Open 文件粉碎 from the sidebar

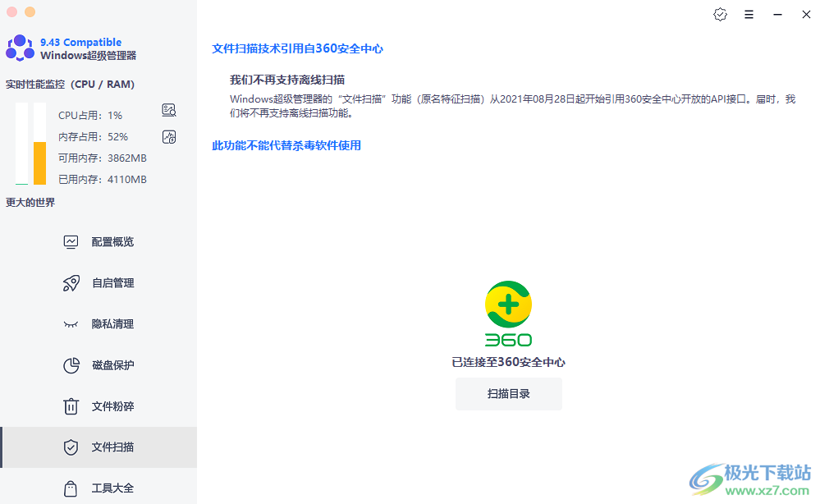[98, 406]
